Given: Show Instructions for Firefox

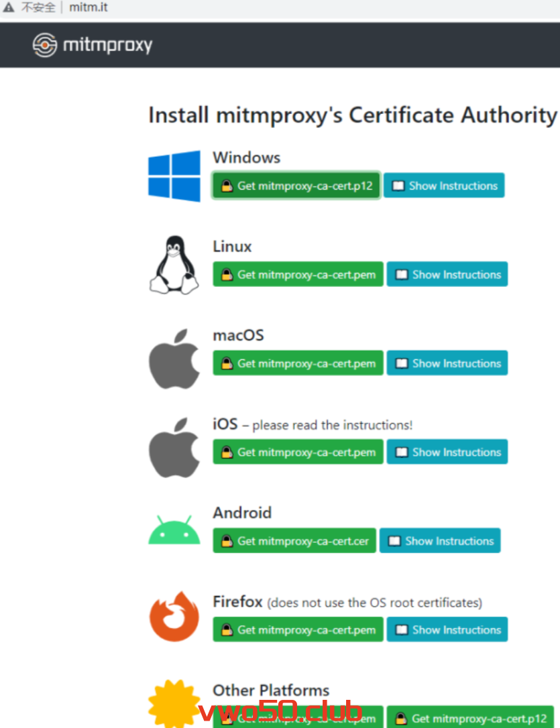Looking at the screenshot, I should [x=447, y=630].
